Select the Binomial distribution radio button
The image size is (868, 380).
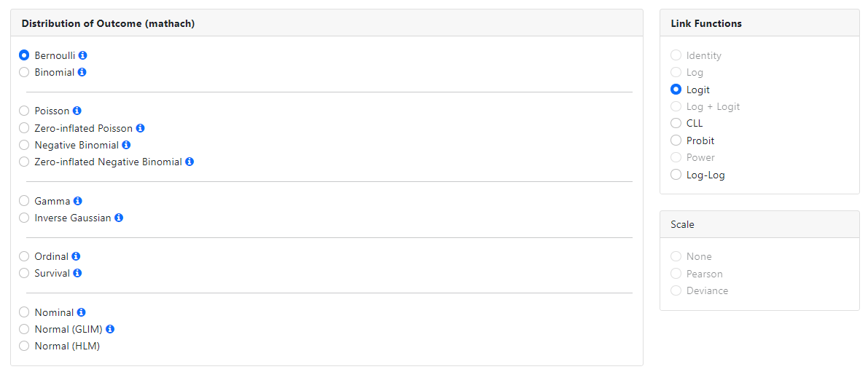point(24,72)
